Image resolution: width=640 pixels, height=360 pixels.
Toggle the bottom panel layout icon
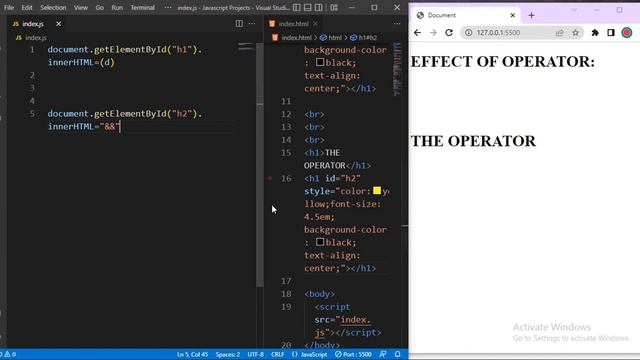coord(308,7)
